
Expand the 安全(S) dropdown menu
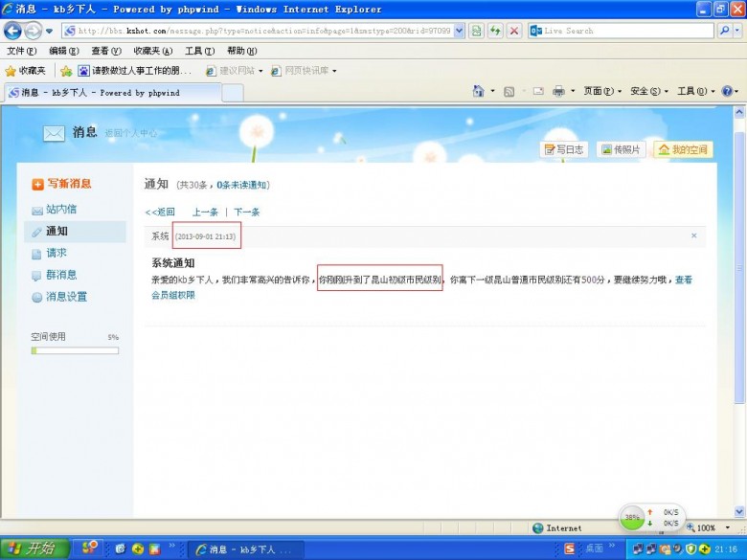coord(649,91)
